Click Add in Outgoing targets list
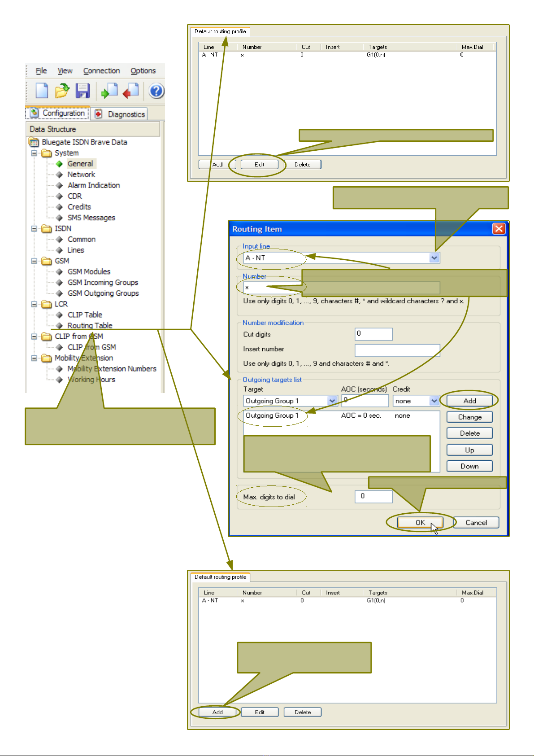 pyautogui.click(x=469, y=401)
